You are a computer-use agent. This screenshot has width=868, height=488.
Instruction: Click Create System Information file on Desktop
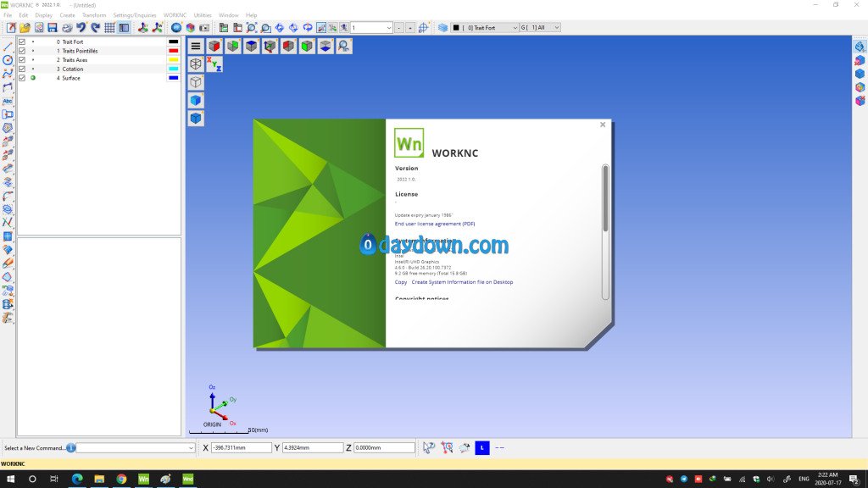click(462, 282)
